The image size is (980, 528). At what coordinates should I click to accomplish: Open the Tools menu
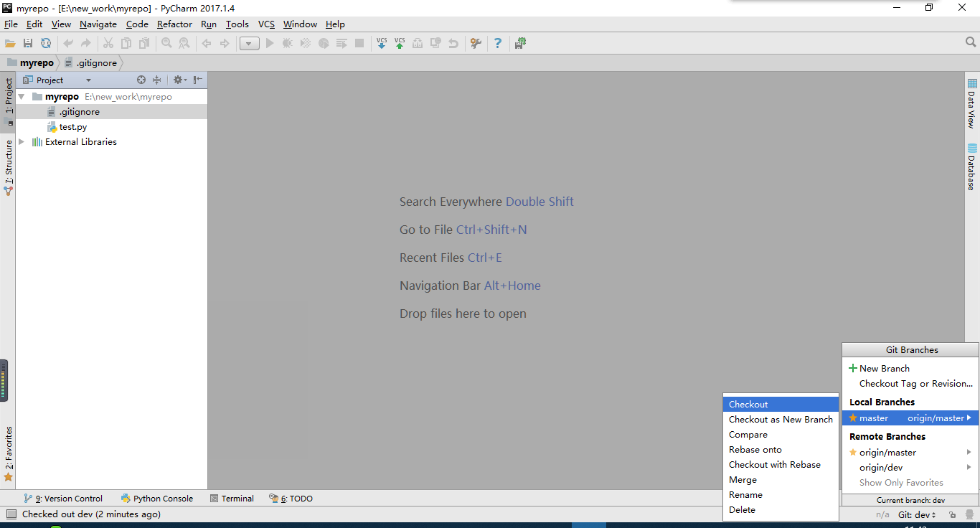coord(237,24)
